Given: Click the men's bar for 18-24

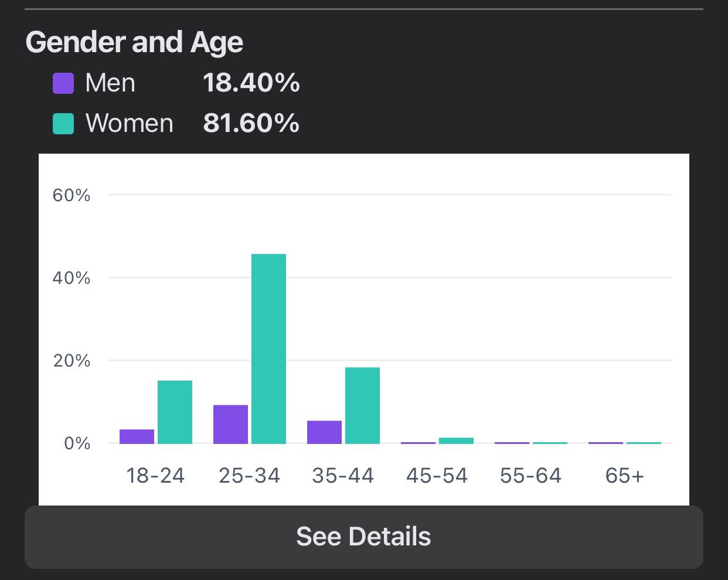Looking at the screenshot, I should (x=137, y=436).
